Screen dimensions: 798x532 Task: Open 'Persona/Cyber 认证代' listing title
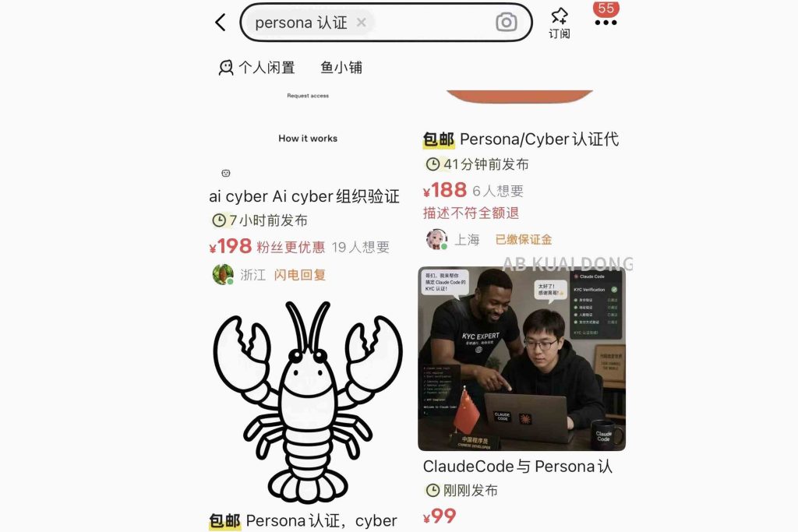(x=521, y=139)
